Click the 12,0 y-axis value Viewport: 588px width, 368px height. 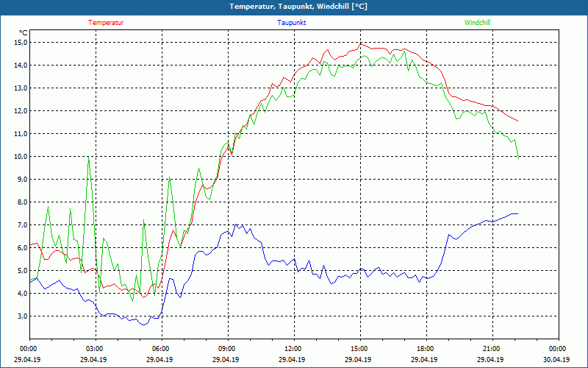(21, 111)
